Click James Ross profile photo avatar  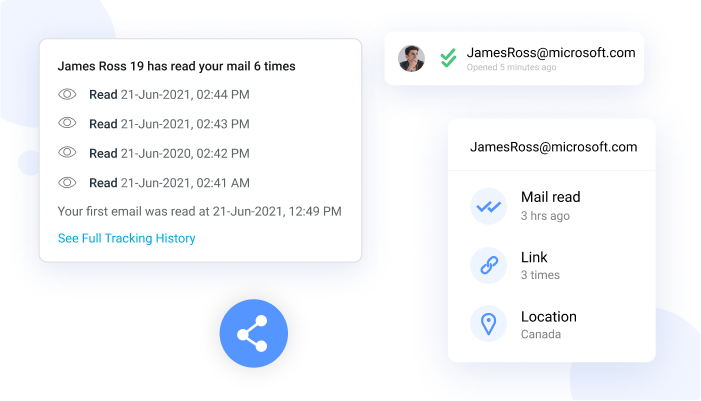[411, 59]
